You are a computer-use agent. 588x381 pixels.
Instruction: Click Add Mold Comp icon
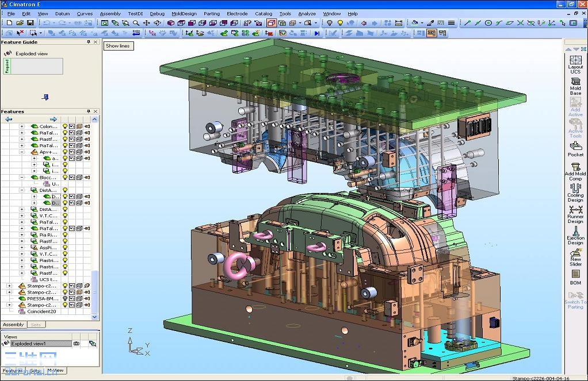coord(575,172)
